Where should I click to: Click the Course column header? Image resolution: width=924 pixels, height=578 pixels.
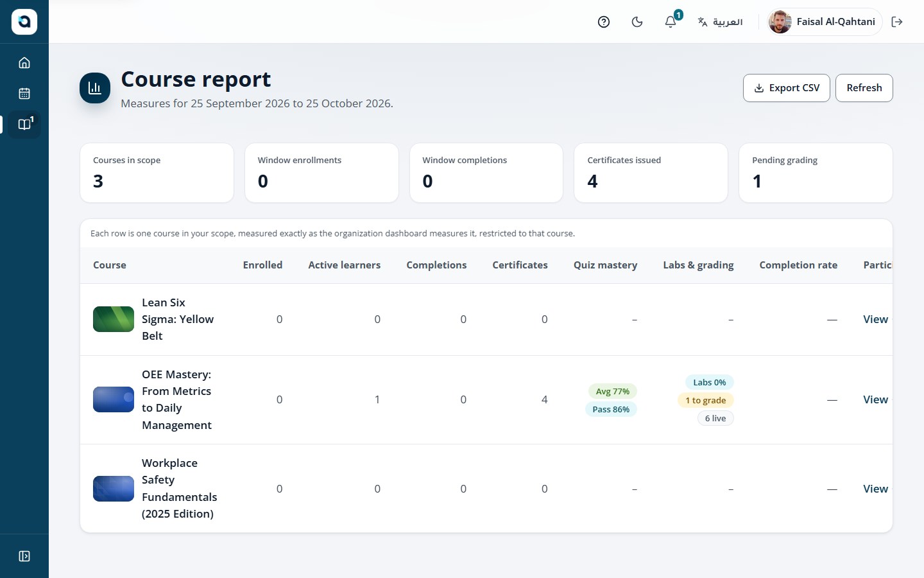(110, 265)
